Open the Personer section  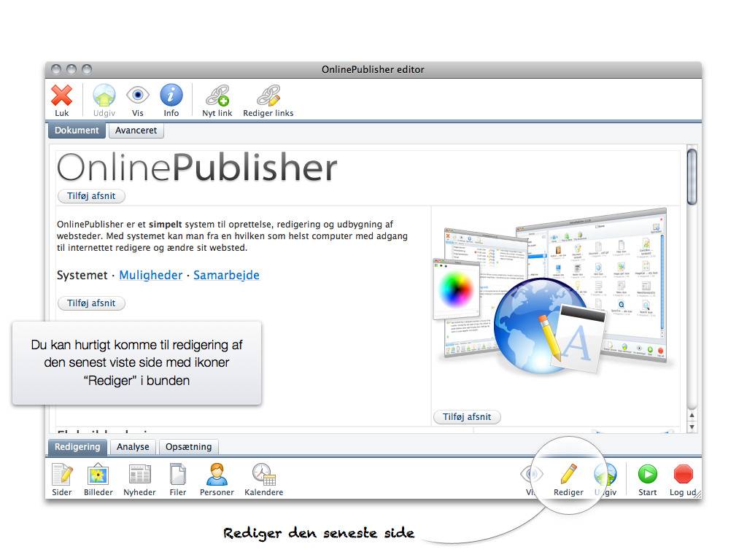[x=217, y=475]
